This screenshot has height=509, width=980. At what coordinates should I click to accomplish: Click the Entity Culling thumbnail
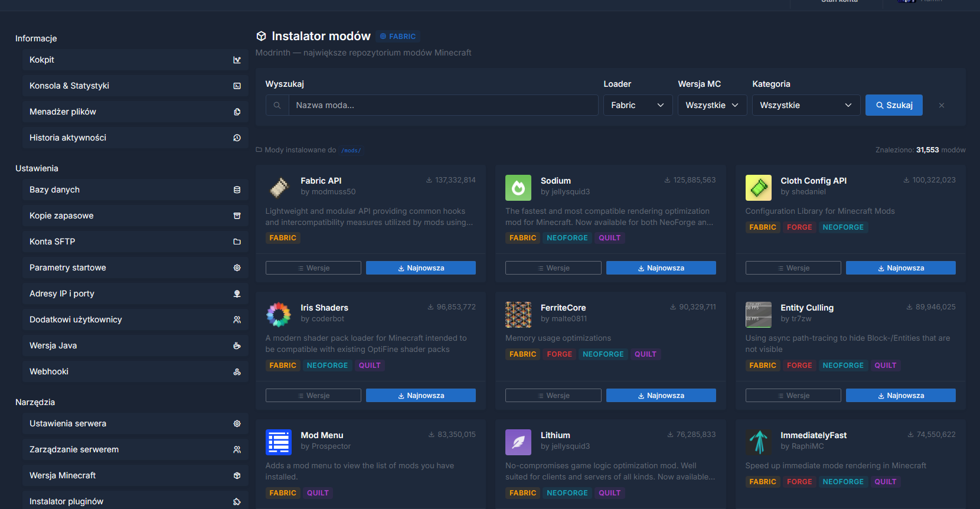[x=758, y=315]
